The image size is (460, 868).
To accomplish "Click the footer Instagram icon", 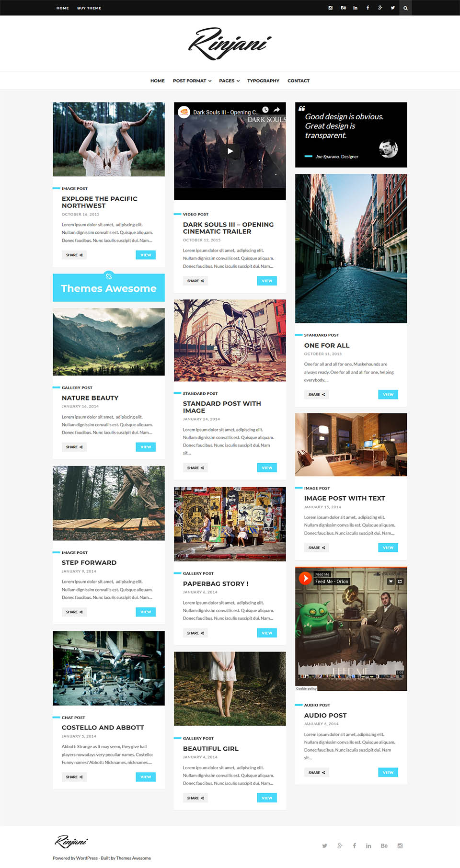I will (400, 845).
